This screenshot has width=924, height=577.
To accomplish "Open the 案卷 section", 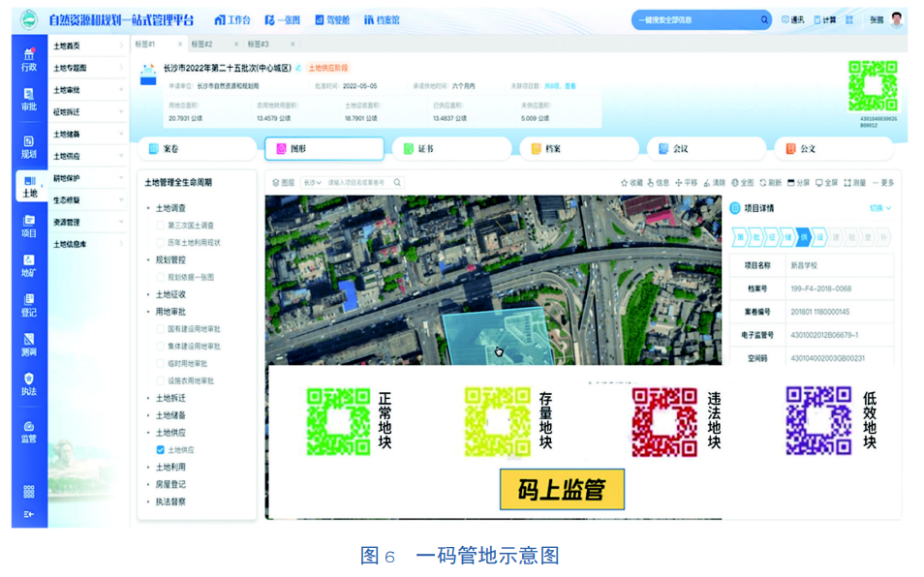I will [198, 149].
